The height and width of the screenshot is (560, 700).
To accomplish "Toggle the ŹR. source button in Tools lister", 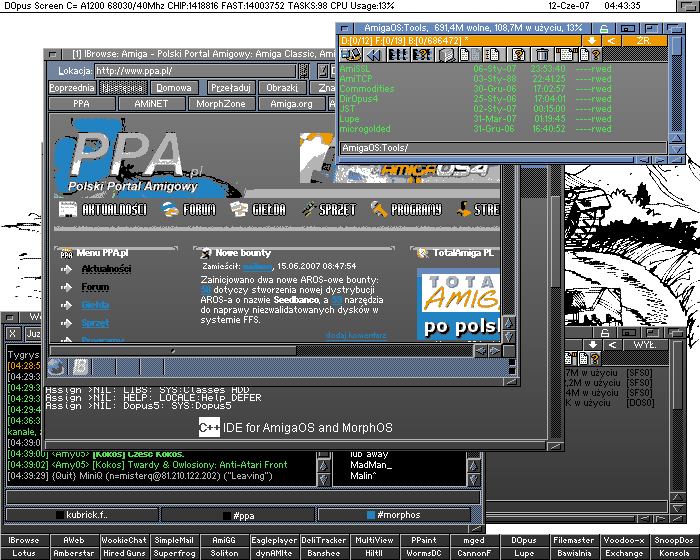I will click(x=644, y=41).
